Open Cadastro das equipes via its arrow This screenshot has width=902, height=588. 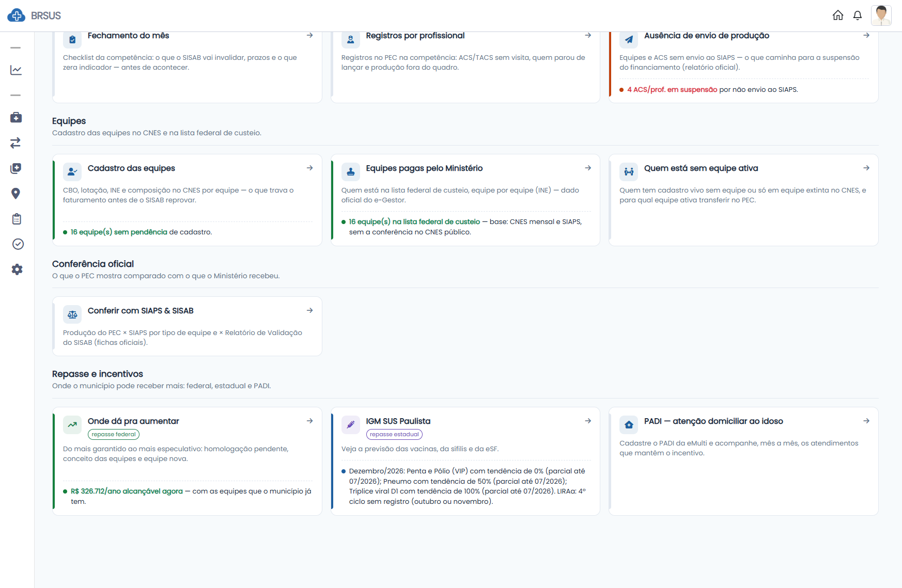310,168
